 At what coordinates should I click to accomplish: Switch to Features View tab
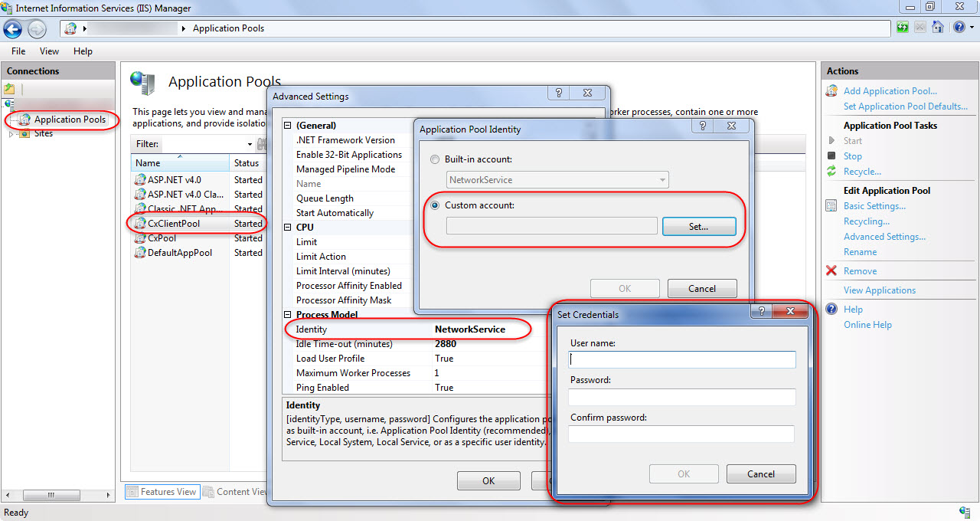pyautogui.click(x=162, y=492)
